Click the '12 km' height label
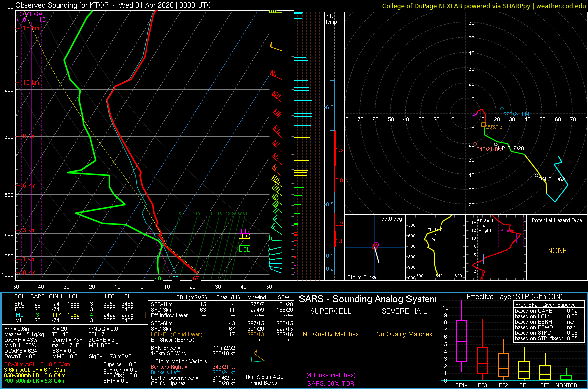 point(30,83)
